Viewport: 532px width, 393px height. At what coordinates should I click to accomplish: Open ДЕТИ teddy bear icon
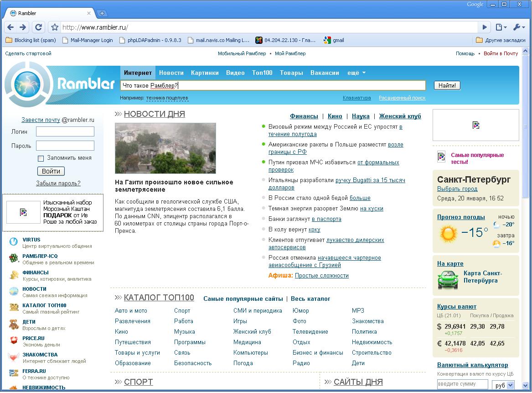[14, 325]
